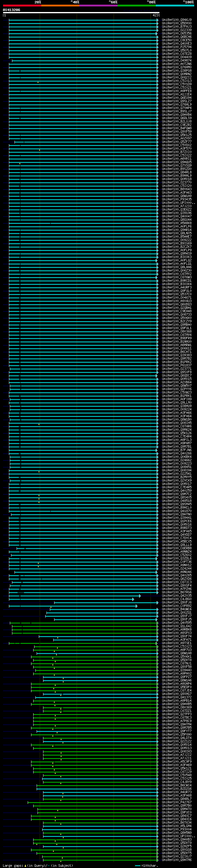Open the UniRef100_Q9FYT7 hit entry
This screenshot has height=868, width=197.
177,731
